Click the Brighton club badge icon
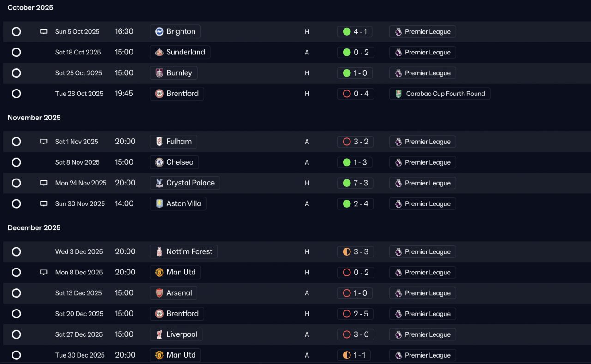 pos(159,31)
